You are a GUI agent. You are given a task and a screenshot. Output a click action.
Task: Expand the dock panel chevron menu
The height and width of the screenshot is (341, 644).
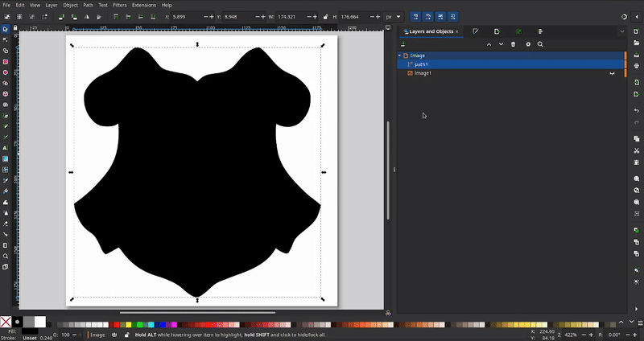coord(622,31)
